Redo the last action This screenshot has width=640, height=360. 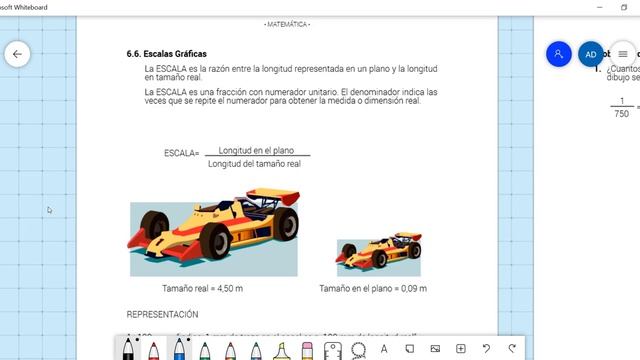tap(512, 349)
